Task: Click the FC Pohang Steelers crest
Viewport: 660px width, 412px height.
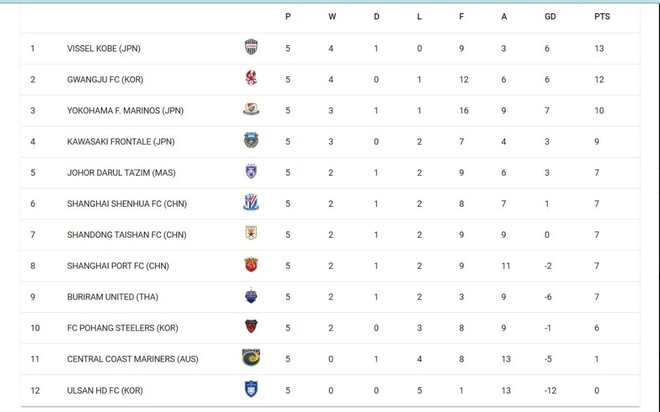Action: pyautogui.click(x=251, y=327)
